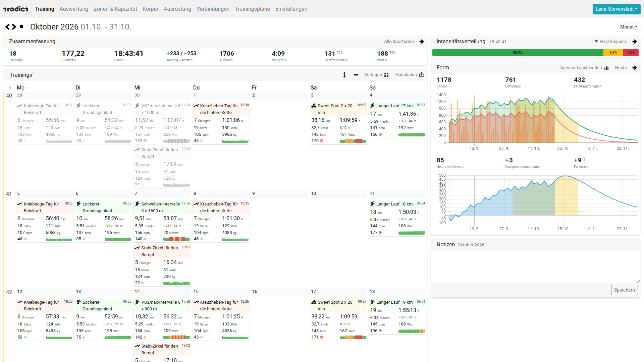
Task: Click Hochladen upload icon
Action: click(422, 74)
